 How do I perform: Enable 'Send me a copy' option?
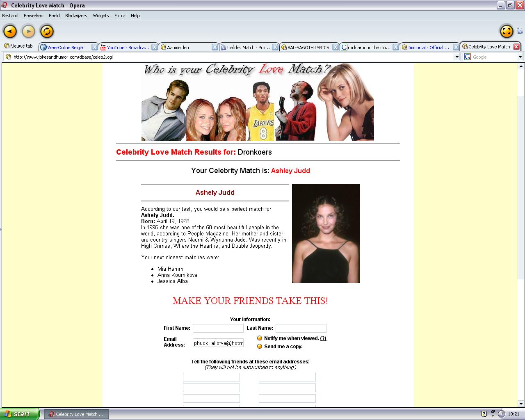coord(260,347)
